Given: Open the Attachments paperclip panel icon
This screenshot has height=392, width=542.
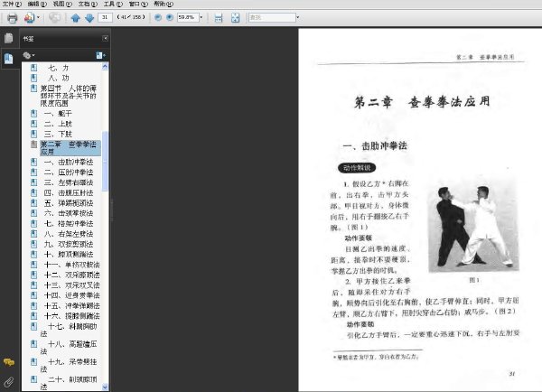Looking at the screenshot, I should click(x=9, y=382).
